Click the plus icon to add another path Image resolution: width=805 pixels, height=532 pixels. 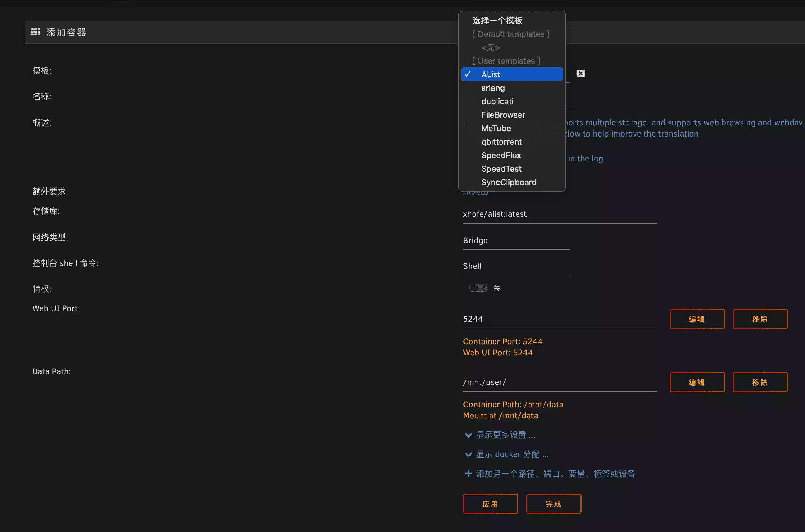pyautogui.click(x=468, y=473)
